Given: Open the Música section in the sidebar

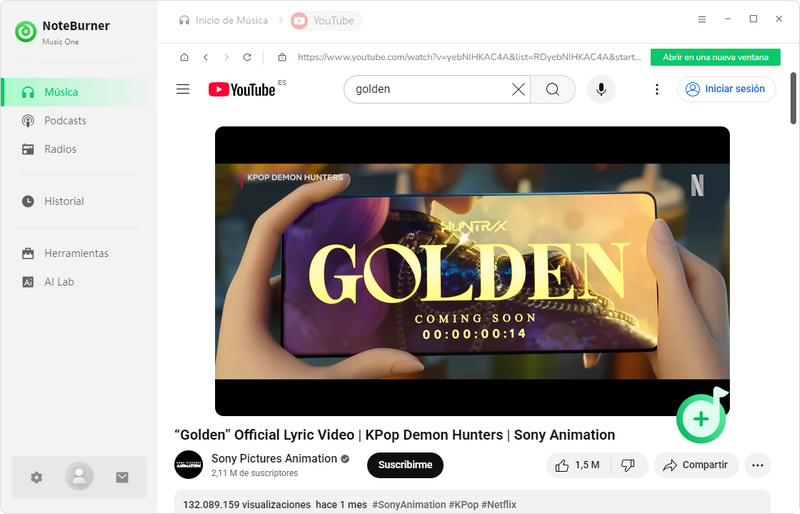Looking at the screenshot, I should (x=78, y=92).
